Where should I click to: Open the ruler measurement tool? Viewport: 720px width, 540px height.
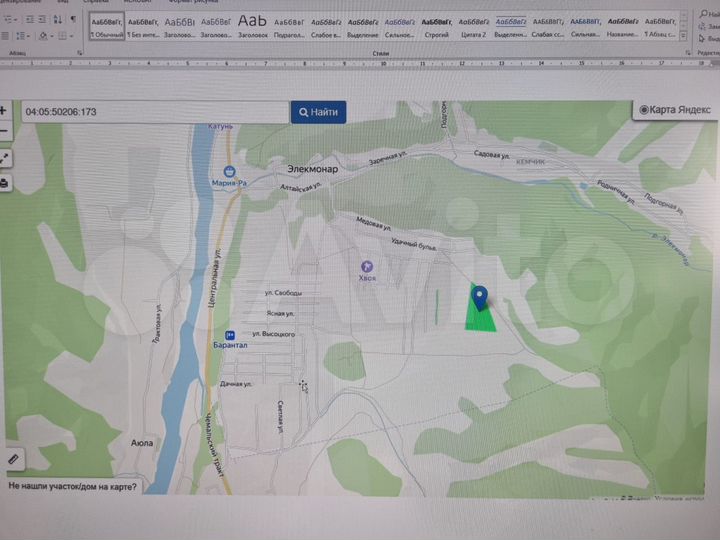pos(13,459)
